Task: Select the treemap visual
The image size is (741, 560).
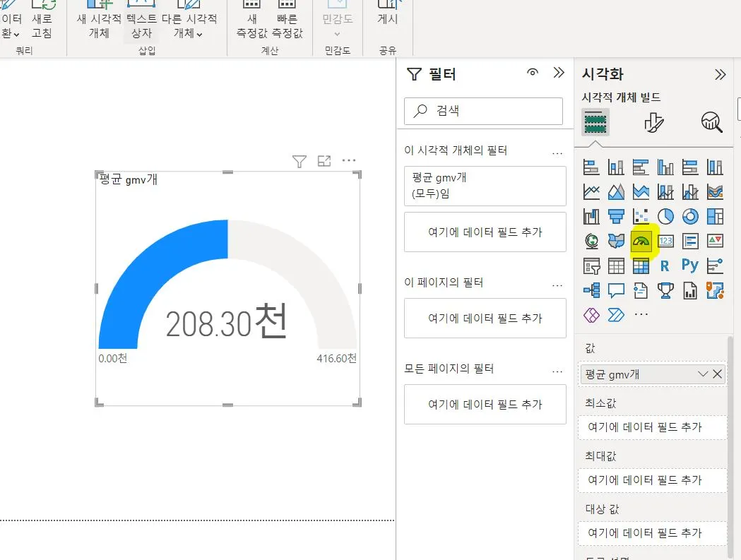Action: point(715,216)
